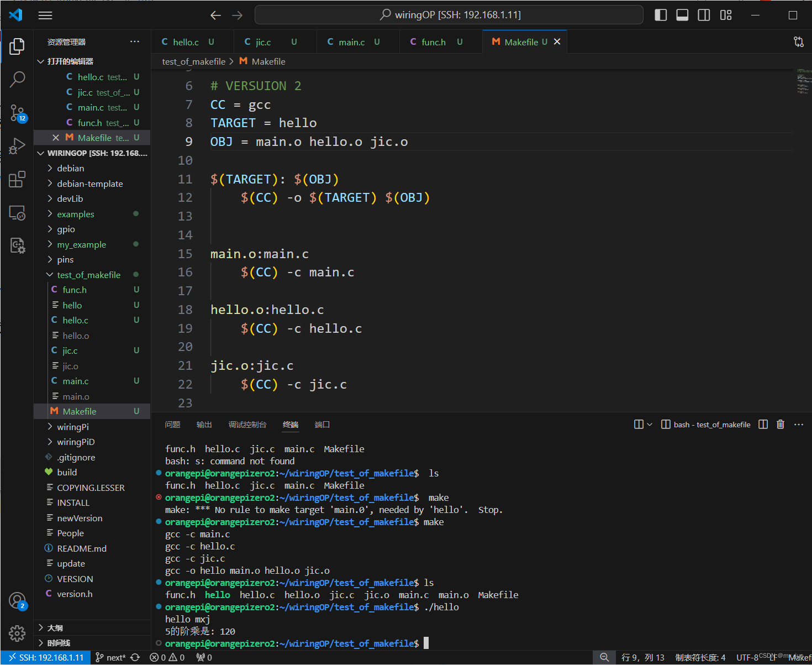Expand the 大纲 outline section
This screenshot has width=812, height=665.
92,628
